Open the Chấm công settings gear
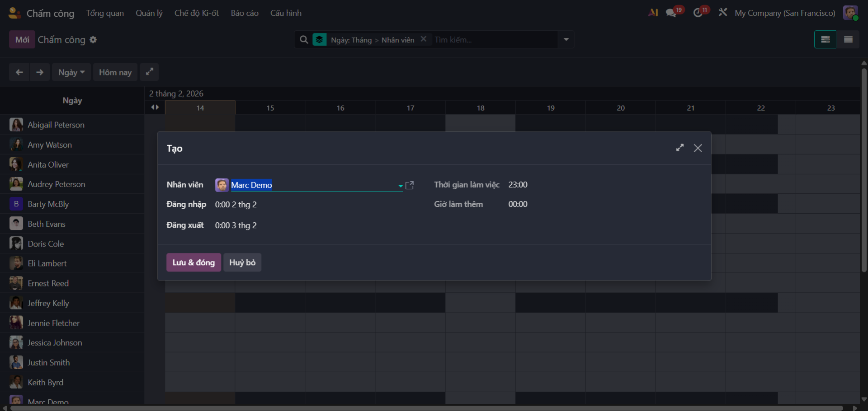868x412 pixels. (x=93, y=40)
